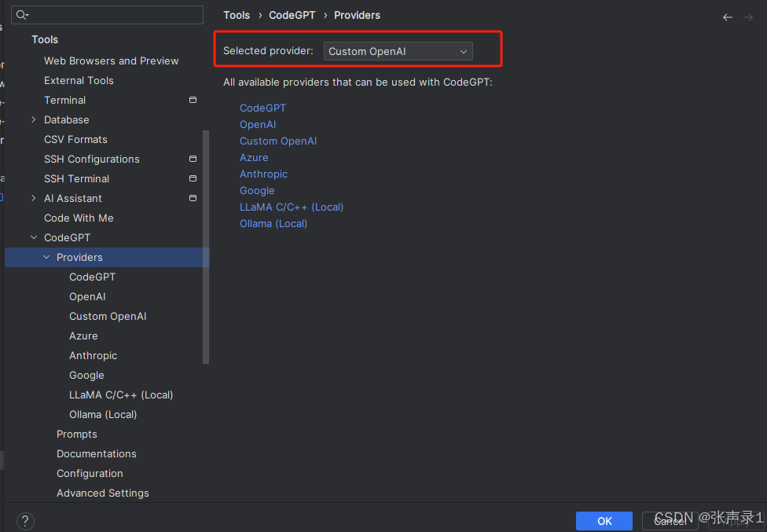Open the OpenAI provider link
Screen dimensions: 767x532
pyautogui.click(x=258, y=125)
